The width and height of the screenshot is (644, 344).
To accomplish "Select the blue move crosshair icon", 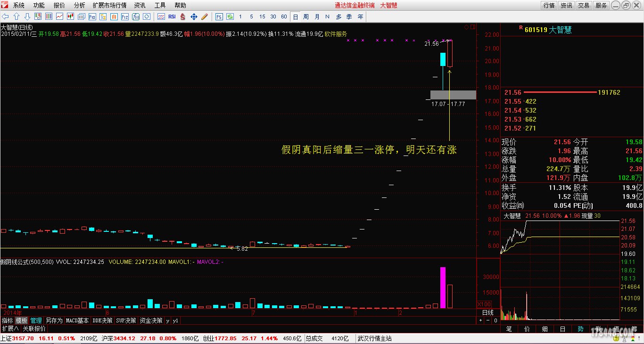I will pos(194,16).
